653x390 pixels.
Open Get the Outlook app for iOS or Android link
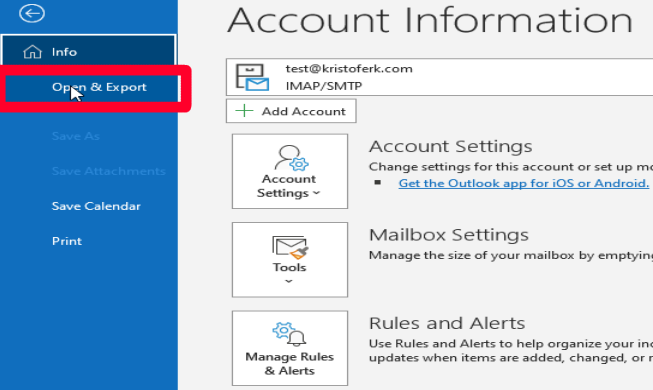tap(523, 183)
